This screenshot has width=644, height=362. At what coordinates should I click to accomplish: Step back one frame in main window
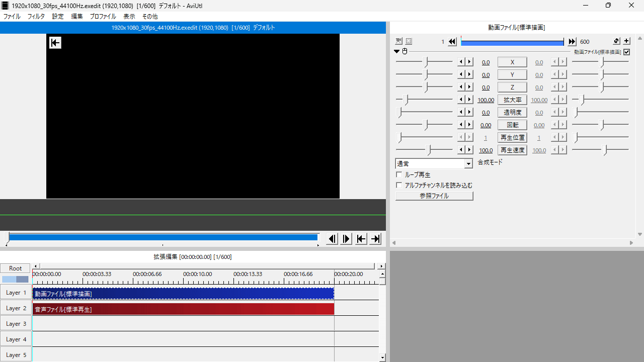click(x=332, y=239)
